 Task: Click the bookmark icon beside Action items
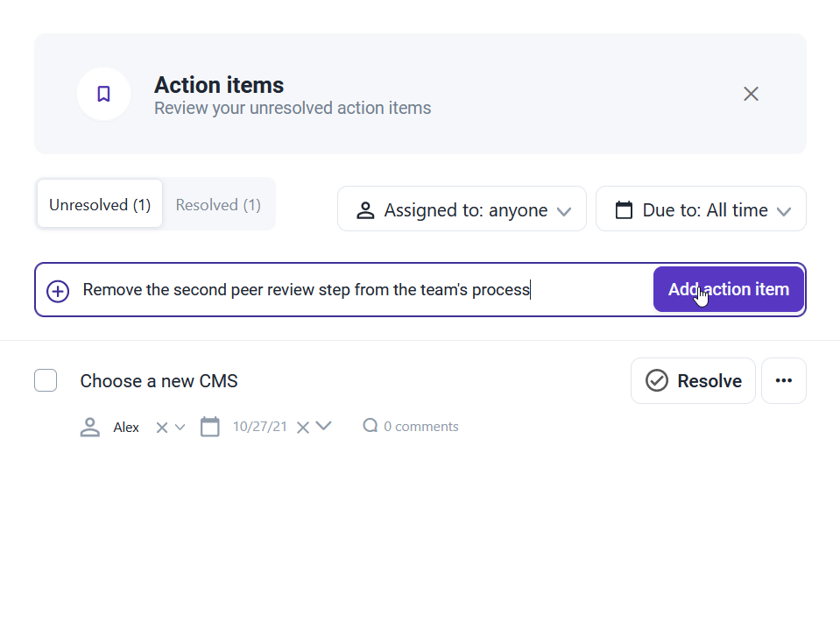[x=103, y=94]
